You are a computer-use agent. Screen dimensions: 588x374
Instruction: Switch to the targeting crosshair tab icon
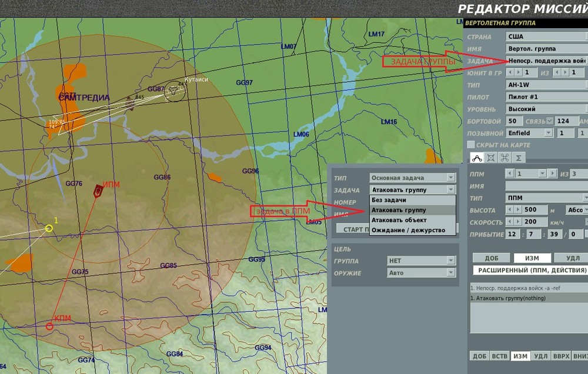[x=490, y=158]
